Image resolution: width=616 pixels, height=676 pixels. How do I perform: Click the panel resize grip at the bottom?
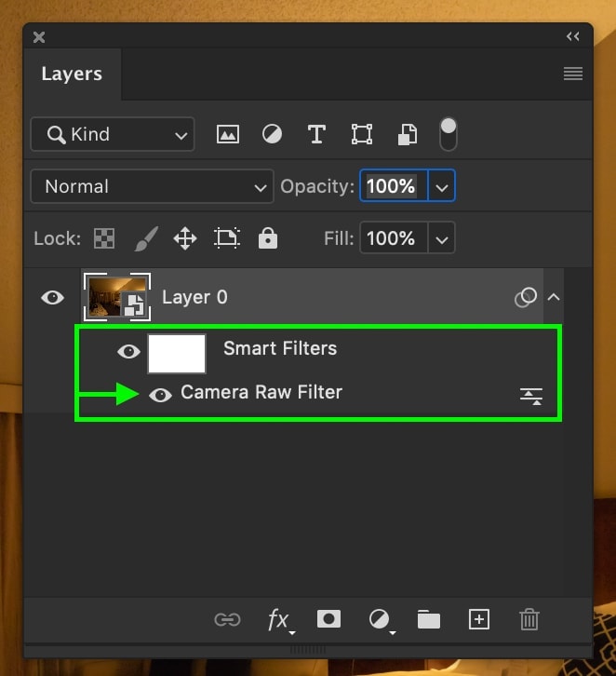click(x=308, y=649)
